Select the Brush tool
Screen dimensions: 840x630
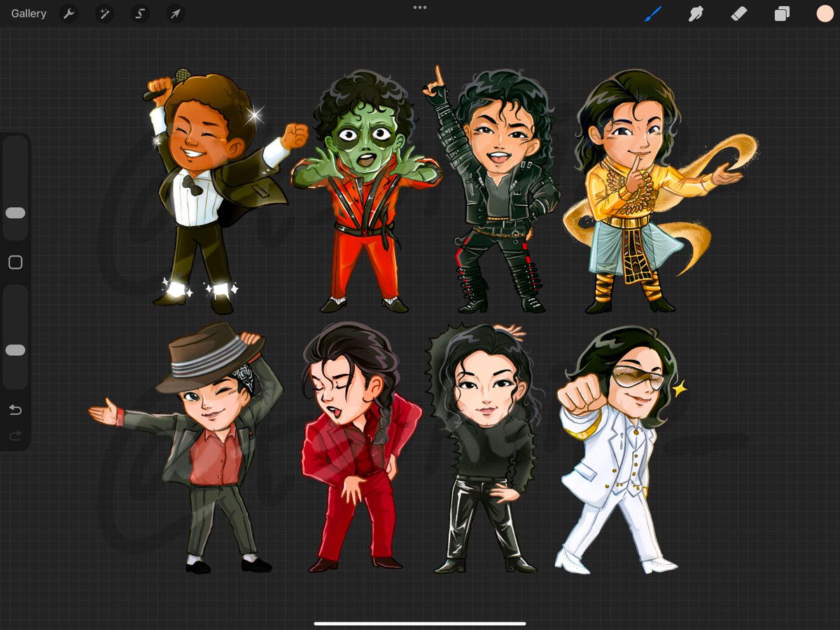coord(653,13)
